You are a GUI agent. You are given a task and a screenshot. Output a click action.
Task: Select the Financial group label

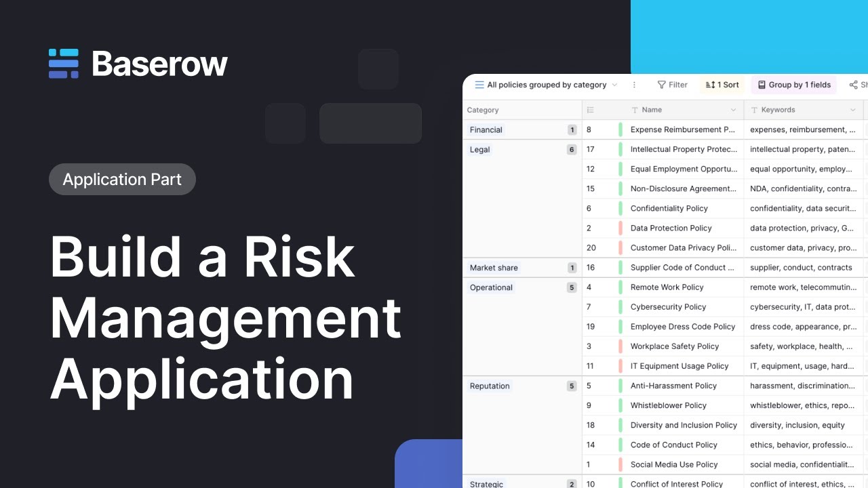click(486, 129)
